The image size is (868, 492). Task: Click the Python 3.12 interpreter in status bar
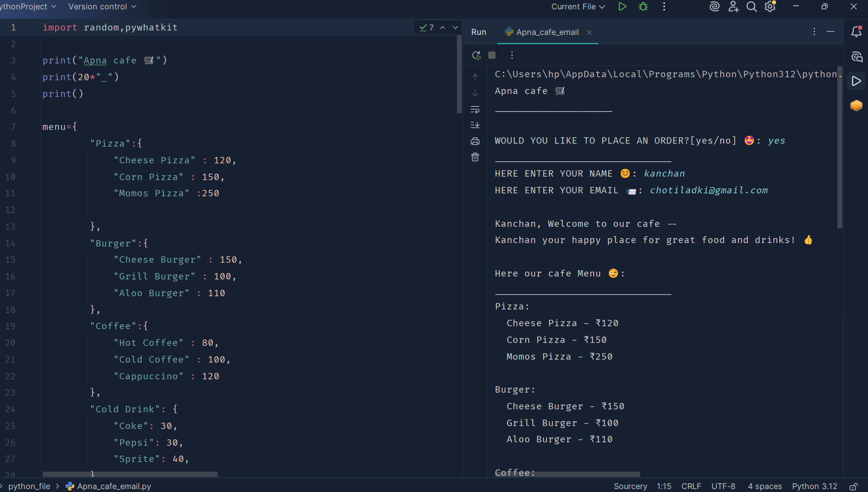(x=814, y=486)
